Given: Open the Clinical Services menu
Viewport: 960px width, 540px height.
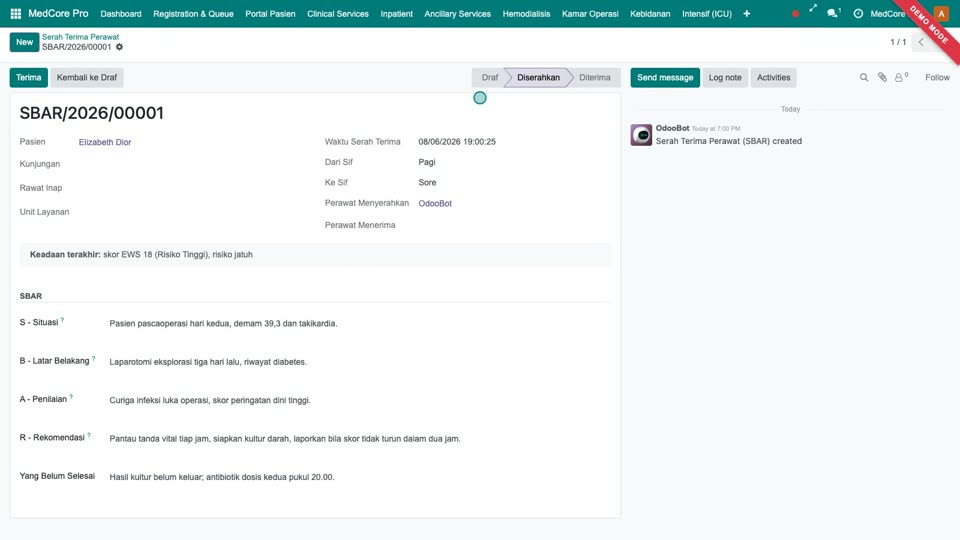Looking at the screenshot, I should point(337,13).
